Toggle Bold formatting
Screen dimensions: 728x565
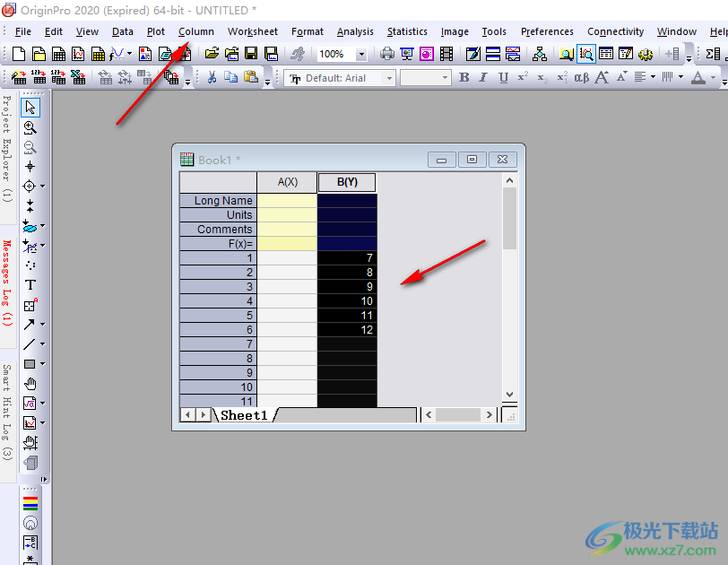coord(464,77)
